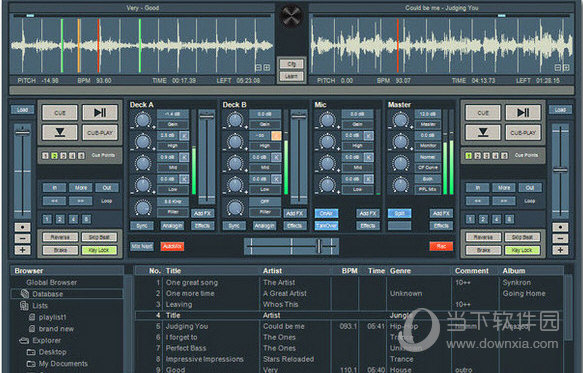Open the Desktop folder in Explorer

(52, 352)
